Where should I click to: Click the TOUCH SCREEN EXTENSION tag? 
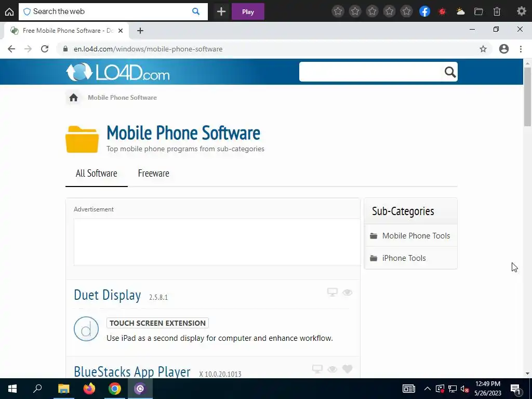[157, 323]
